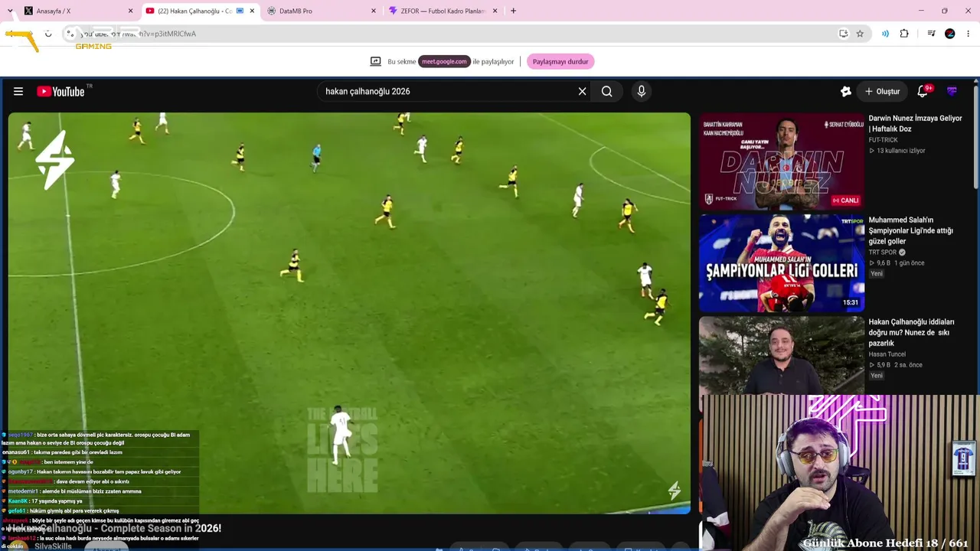Open the Şampiyonlar Ligi Golleri thumbnail

[x=782, y=263]
